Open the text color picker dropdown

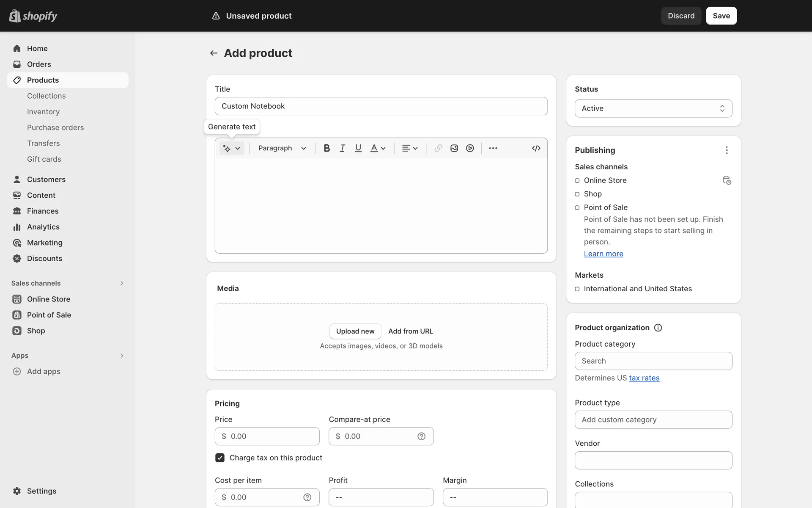point(378,148)
